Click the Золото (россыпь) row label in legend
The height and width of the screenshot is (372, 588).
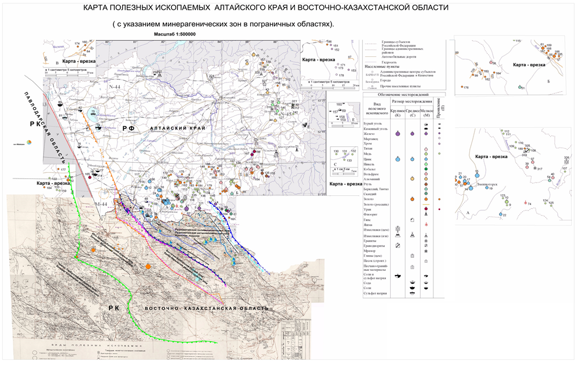376,205
